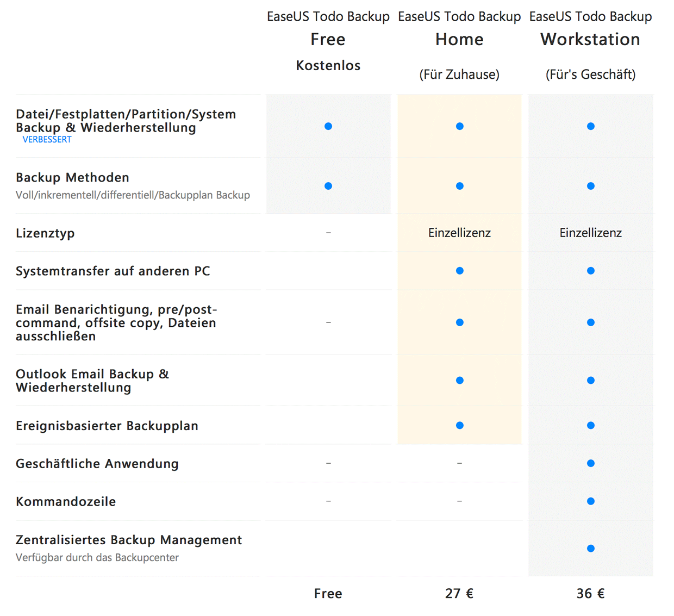Click the "Free" edition heading at top

click(328, 39)
